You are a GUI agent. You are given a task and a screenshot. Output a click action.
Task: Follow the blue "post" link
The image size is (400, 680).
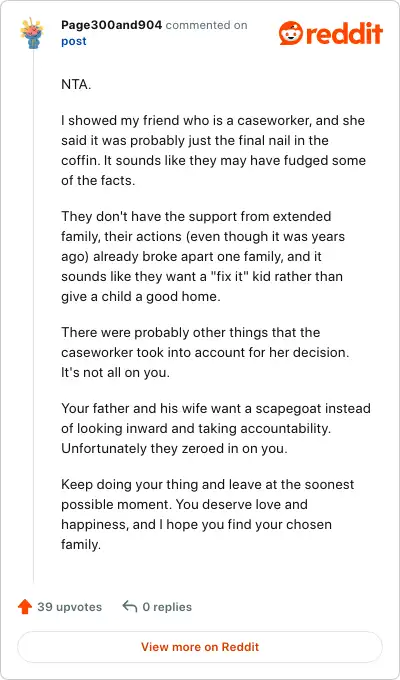[x=74, y=42]
